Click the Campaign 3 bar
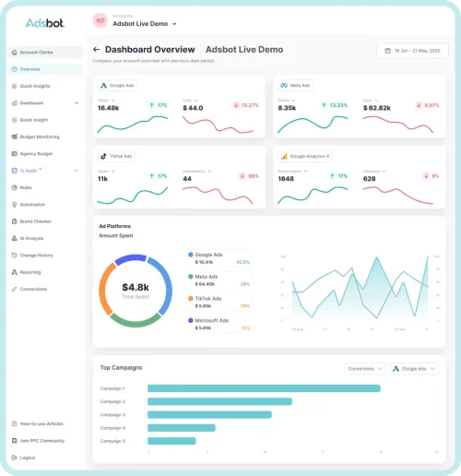The width and height of the screenshot is (461, 476). [x=209, y=415]
